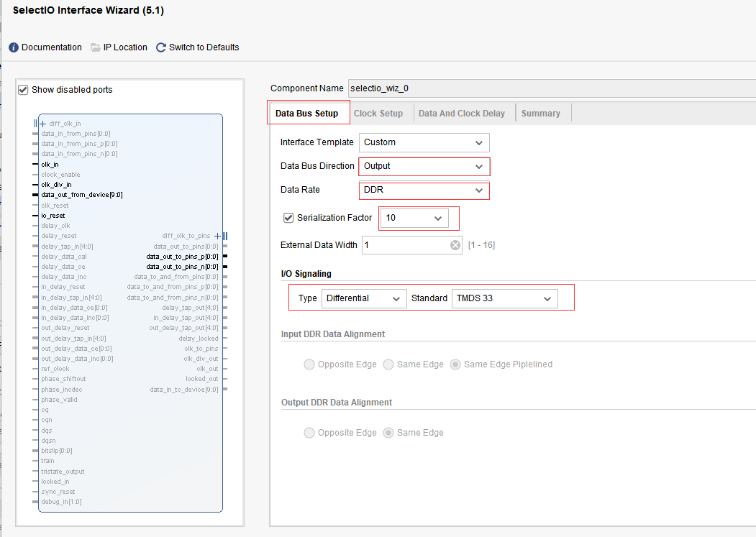Select Opposite Edge for output DDR alignment
This screenshot has height=537, width=756.
(309, 433)
